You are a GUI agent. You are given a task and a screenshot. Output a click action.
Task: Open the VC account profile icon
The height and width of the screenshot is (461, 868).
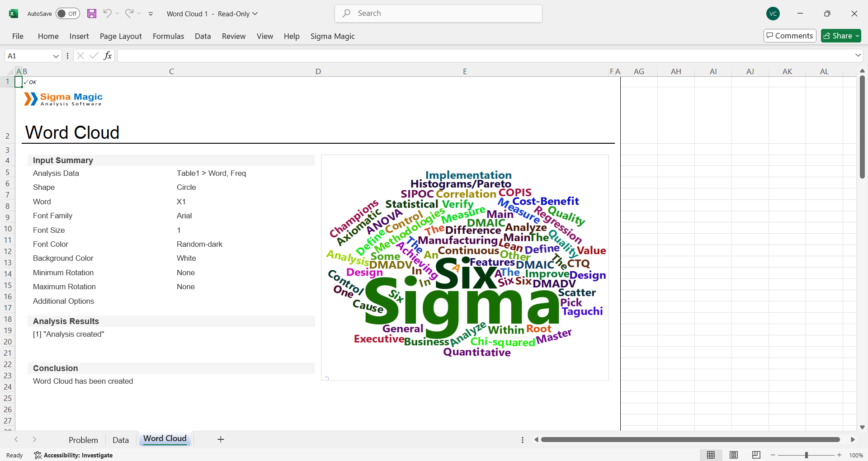tap(773, 14)
